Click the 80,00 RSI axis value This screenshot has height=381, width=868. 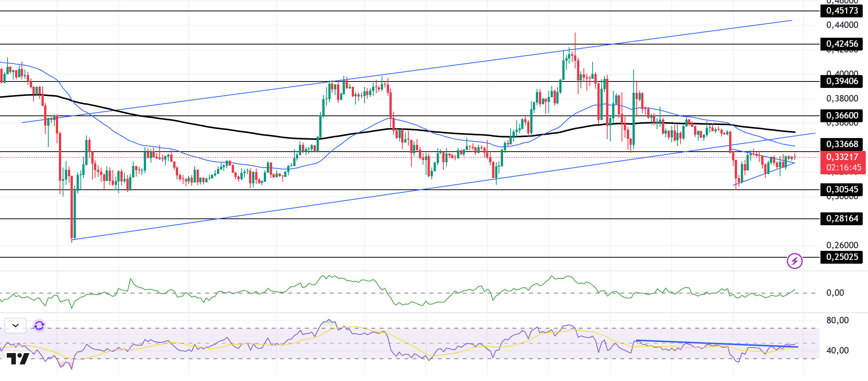(837, 320)
